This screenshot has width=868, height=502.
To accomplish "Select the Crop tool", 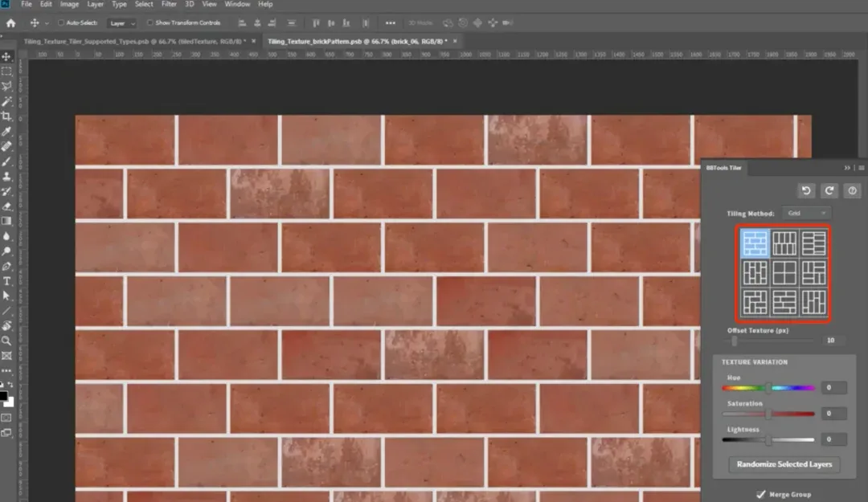I will click(6, 116).
